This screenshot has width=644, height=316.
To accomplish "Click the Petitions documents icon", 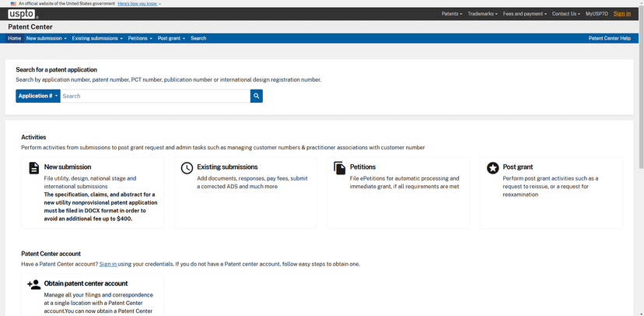I will tap(340, 167).
